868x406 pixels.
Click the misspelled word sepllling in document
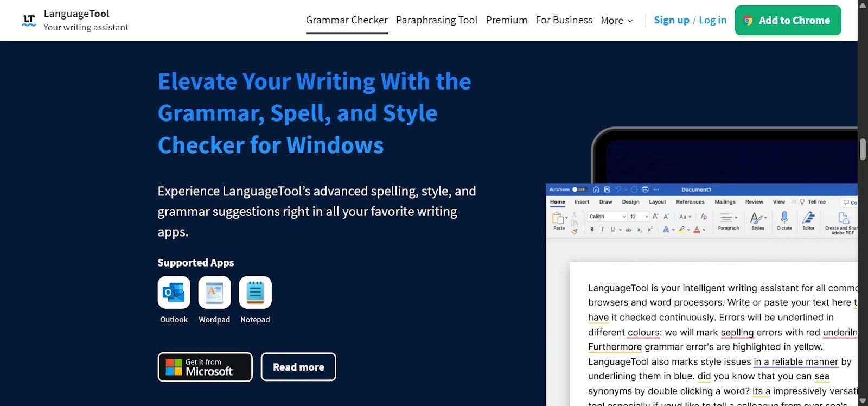coord(737,332)
